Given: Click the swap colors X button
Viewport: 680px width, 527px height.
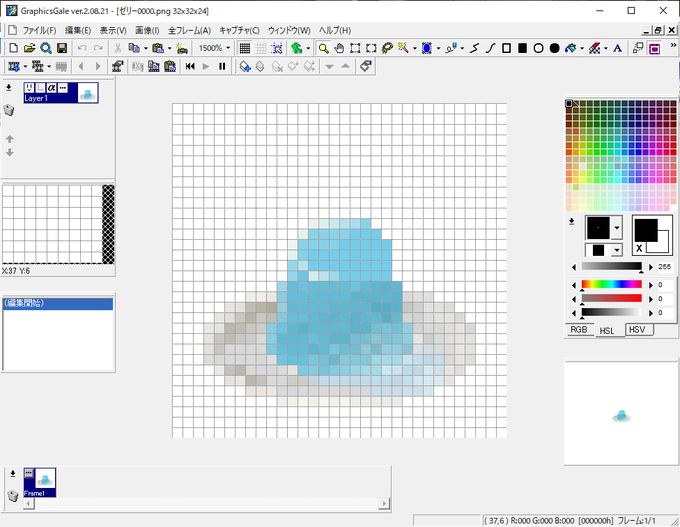Looking at the screenshot, I should pos(639,248).
